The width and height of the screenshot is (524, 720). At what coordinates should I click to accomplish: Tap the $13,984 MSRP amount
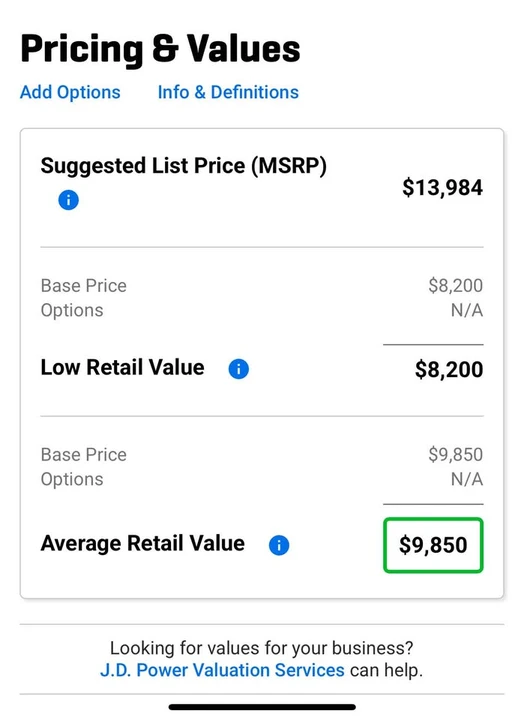[442, 188]
